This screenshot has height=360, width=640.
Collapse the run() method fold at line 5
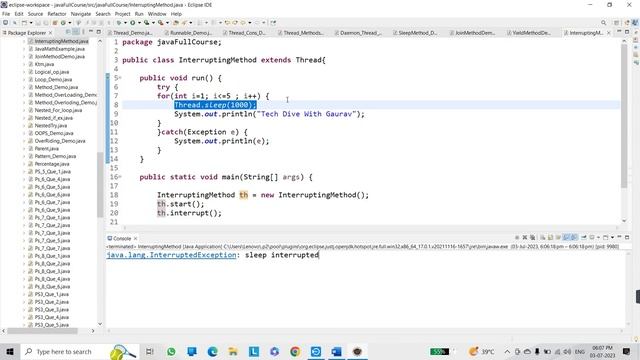click(x=120, y=78)
